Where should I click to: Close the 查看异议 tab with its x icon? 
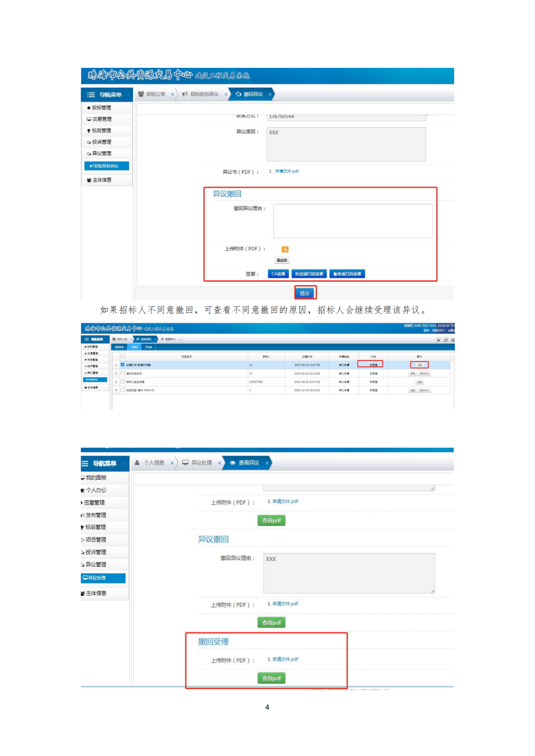[x=267, y=463]
